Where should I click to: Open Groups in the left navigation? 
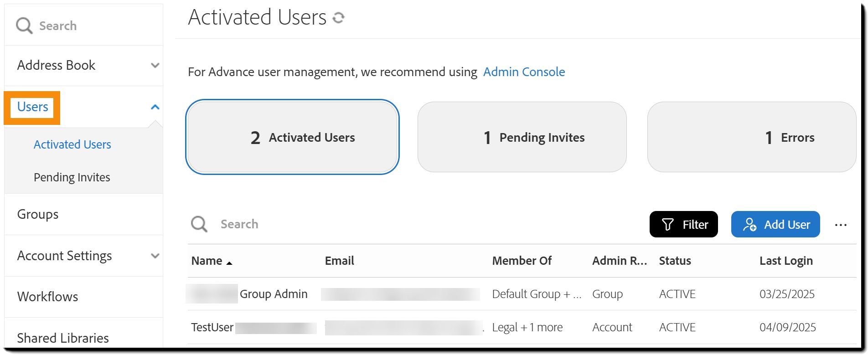[38, 214]
